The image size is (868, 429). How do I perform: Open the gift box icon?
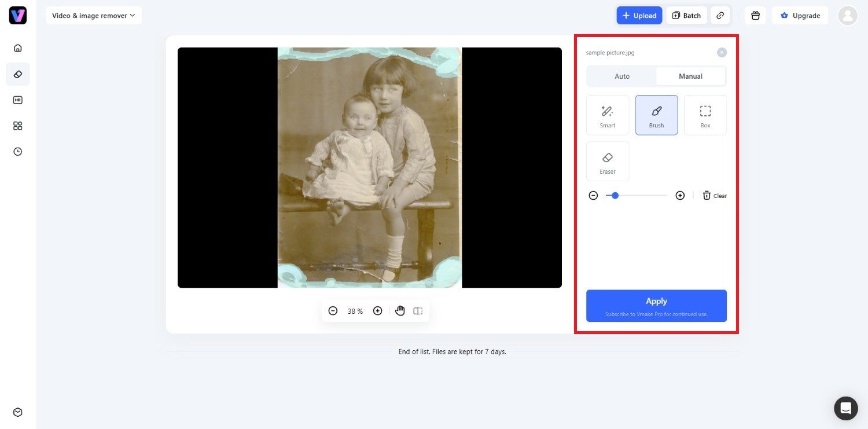[755, 16]
